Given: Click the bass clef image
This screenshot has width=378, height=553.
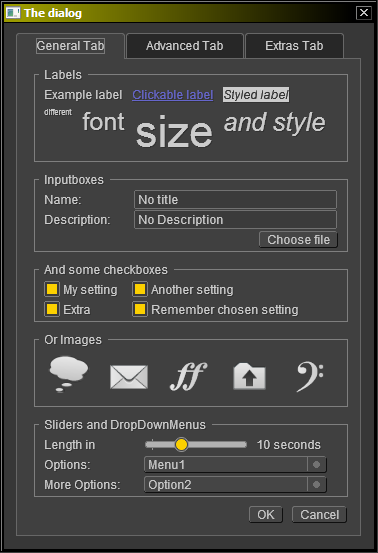Looking at the screenshot, I should coord(310,377).
